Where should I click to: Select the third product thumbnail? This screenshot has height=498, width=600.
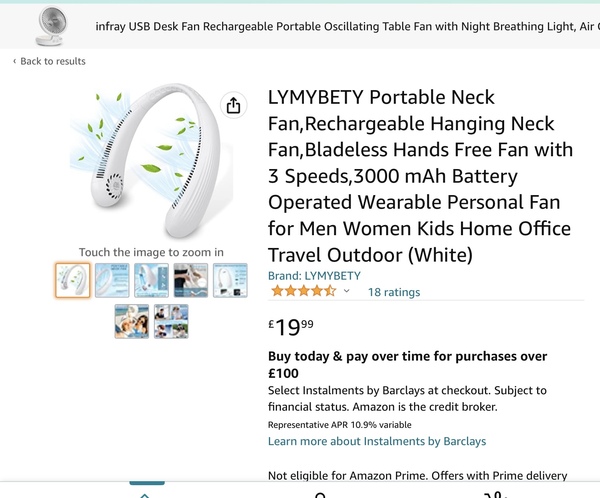click(x=151, y=280)
